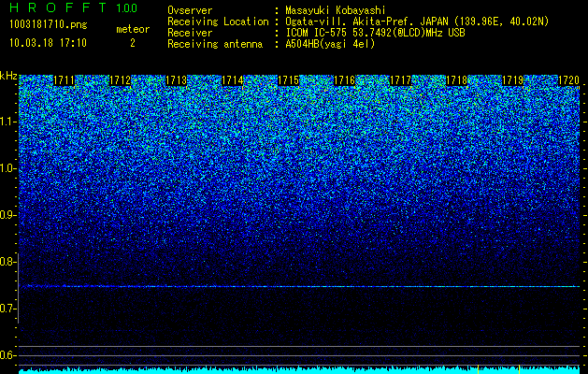This screenshot has height=374, width=588.
Task: Click time marker 1715
Action: pos(288,80)
